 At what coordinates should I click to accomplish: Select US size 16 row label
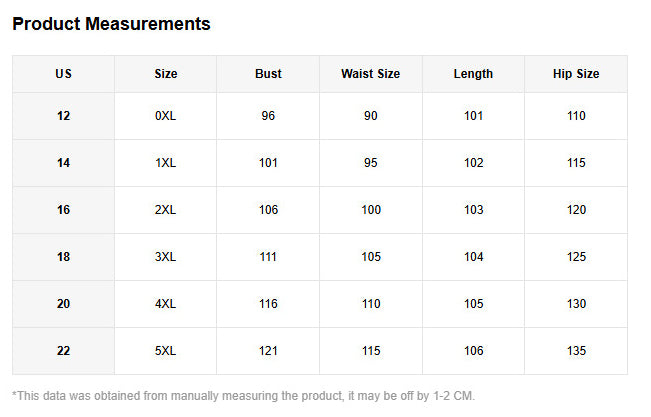(64, 210)
